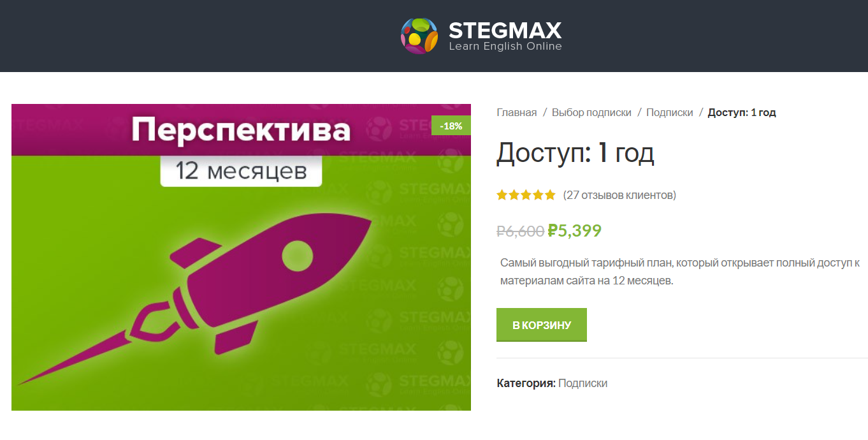Open the STEGMAX site title text

point(505,30)
